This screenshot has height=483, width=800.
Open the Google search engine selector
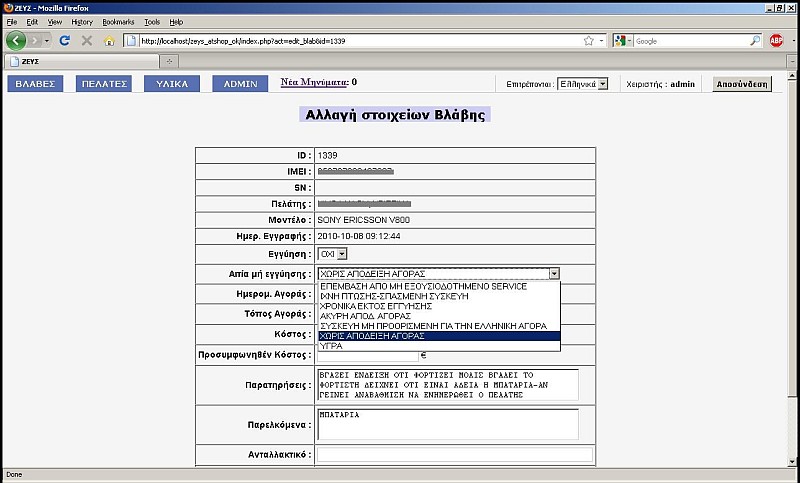pos(623,41)
